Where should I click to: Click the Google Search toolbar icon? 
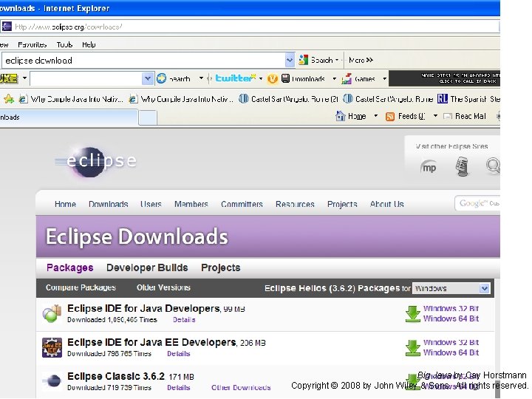303,60
